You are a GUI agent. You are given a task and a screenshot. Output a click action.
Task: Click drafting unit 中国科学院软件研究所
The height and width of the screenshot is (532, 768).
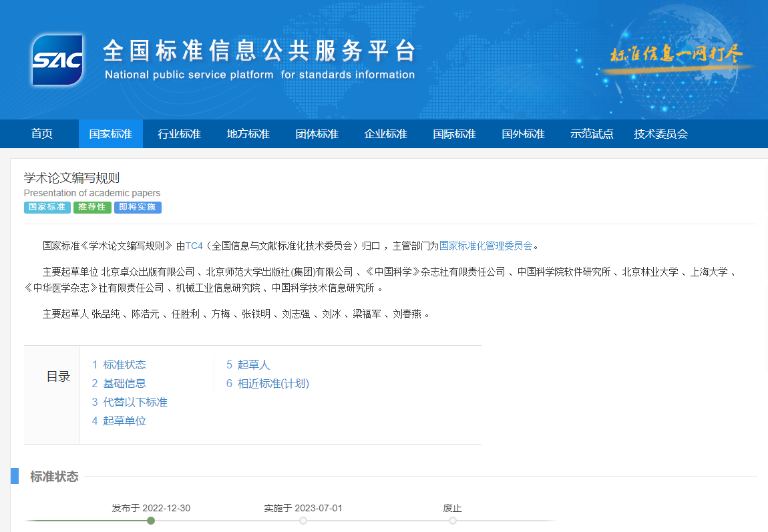coord(564,272)
